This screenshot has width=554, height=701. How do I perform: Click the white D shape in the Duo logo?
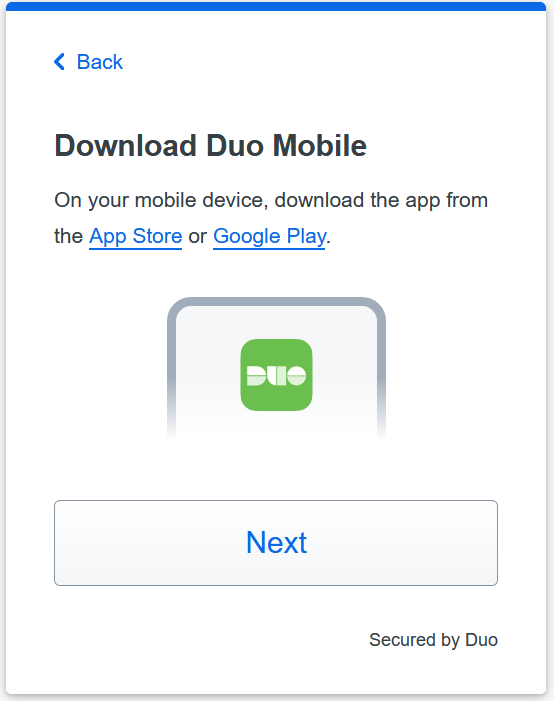(x=257, y=376)
